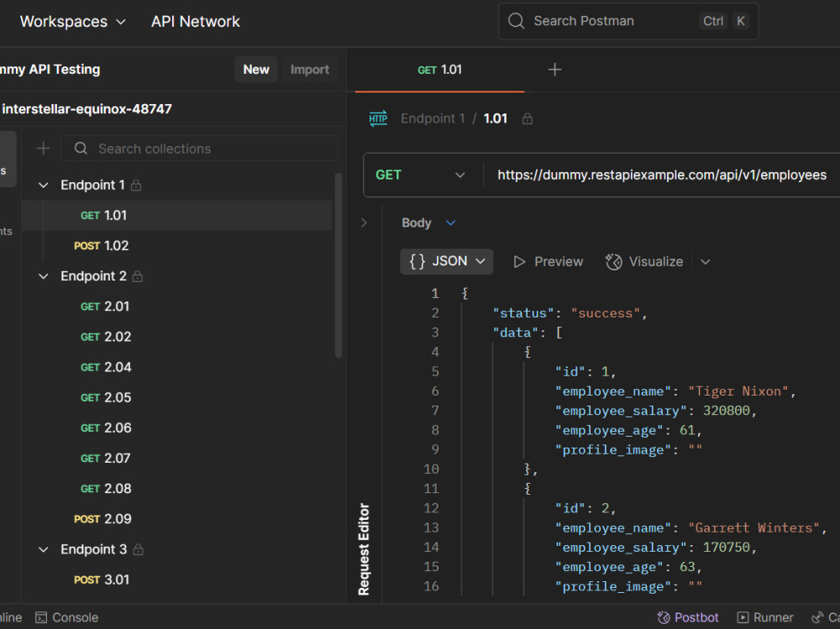Click the Request Editor vertical label

pyautogui.click(x=364, y=549)
